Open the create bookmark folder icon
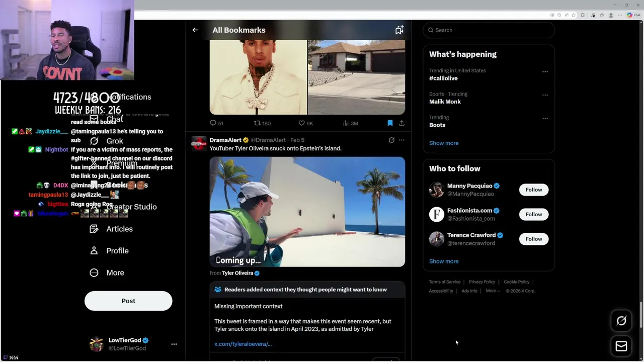This screenshot has width=644, height=362. point(399,30)
